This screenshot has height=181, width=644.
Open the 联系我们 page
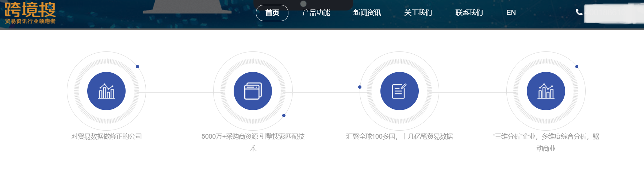click(x=469, y=13)
